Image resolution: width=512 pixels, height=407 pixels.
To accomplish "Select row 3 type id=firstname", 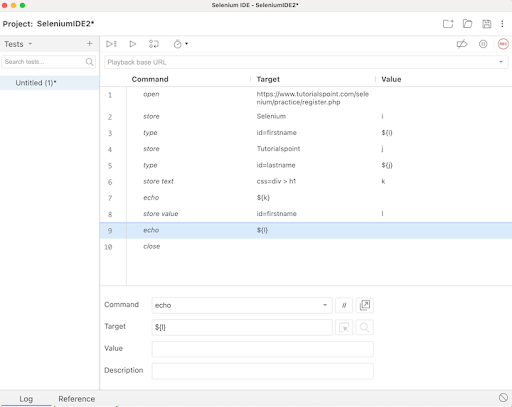I will pyautogui.click(x=306, y=133).
